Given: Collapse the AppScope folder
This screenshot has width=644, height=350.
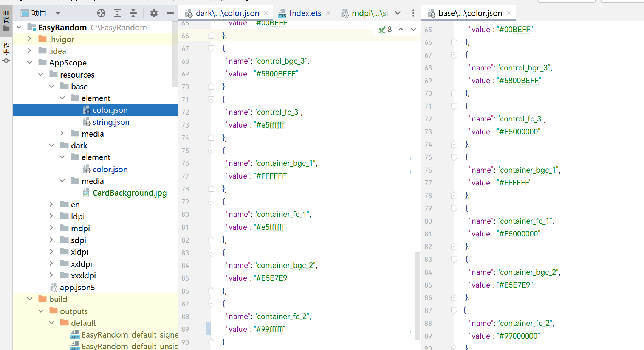Looking at the screenshot, I should 29,62.
